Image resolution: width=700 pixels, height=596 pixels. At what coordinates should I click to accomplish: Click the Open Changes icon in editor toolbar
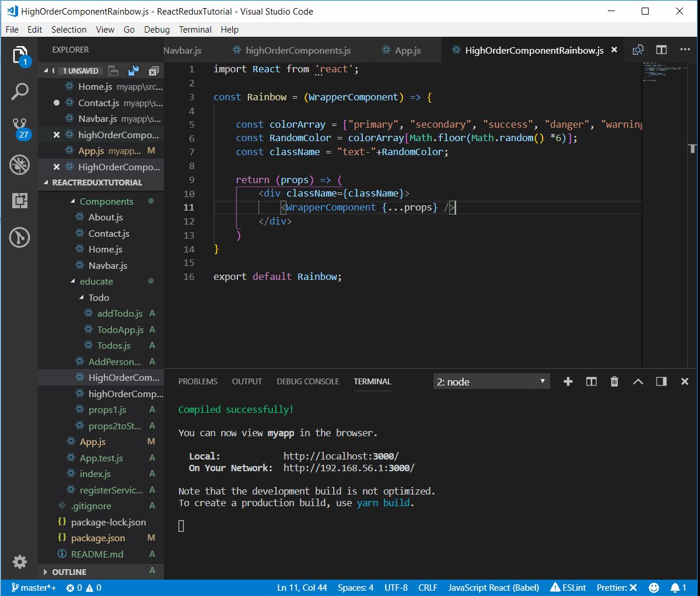pyautogui.click(x=638, y=50)
